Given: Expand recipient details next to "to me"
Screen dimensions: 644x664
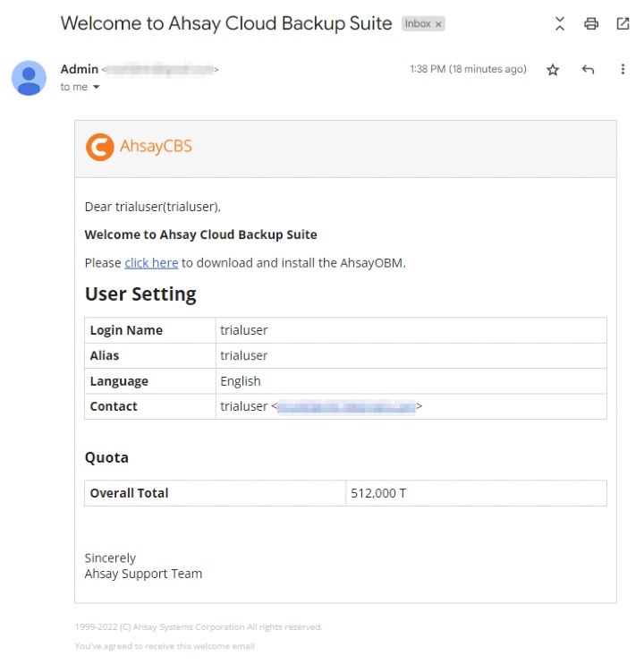Looking at the screenshot, I should coord(97,88).
